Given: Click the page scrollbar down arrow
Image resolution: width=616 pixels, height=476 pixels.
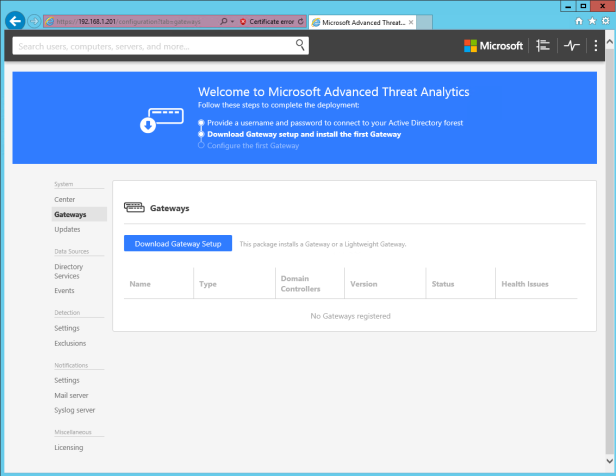Looking at the screenshot, I should [609, 461].
